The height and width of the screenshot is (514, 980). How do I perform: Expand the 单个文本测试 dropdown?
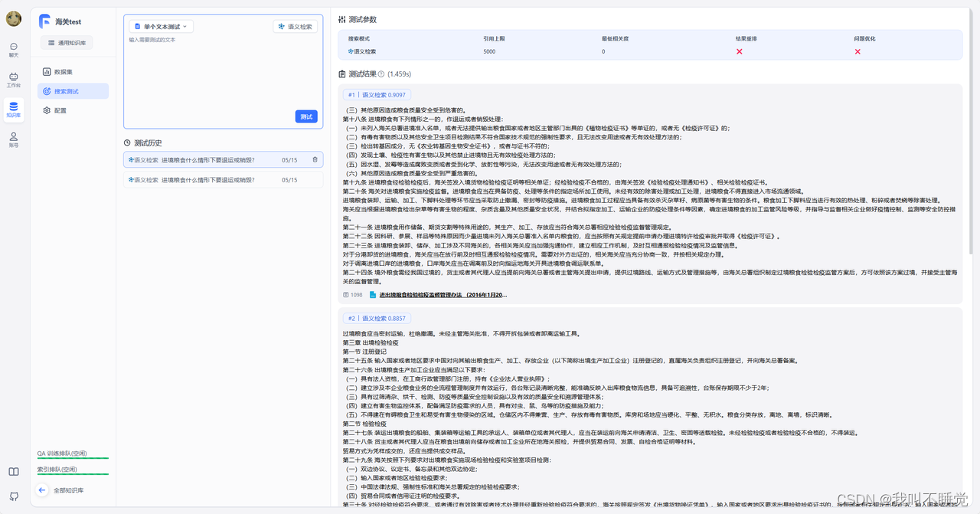161,27
